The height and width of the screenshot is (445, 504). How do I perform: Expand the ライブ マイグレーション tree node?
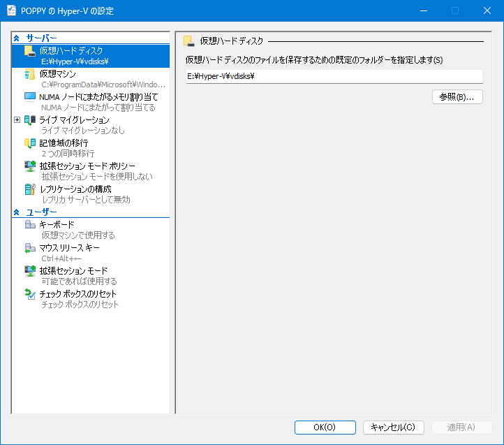17,120
